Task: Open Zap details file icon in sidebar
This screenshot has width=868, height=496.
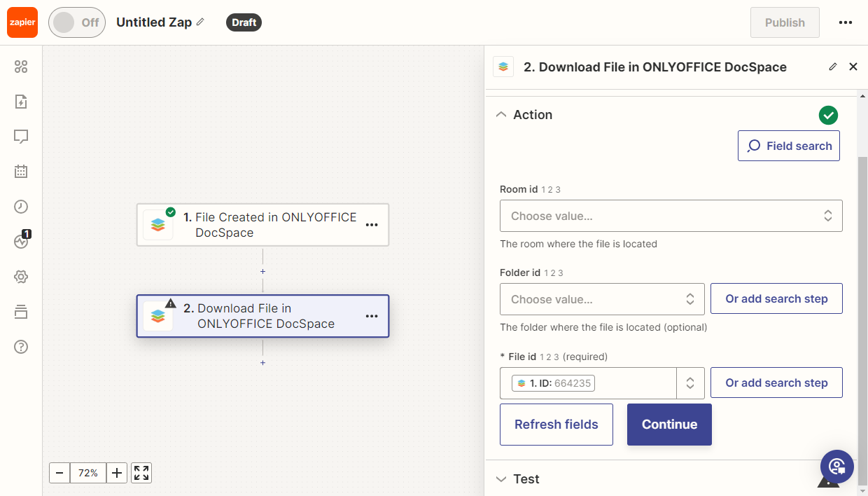Action: point(21,102)
